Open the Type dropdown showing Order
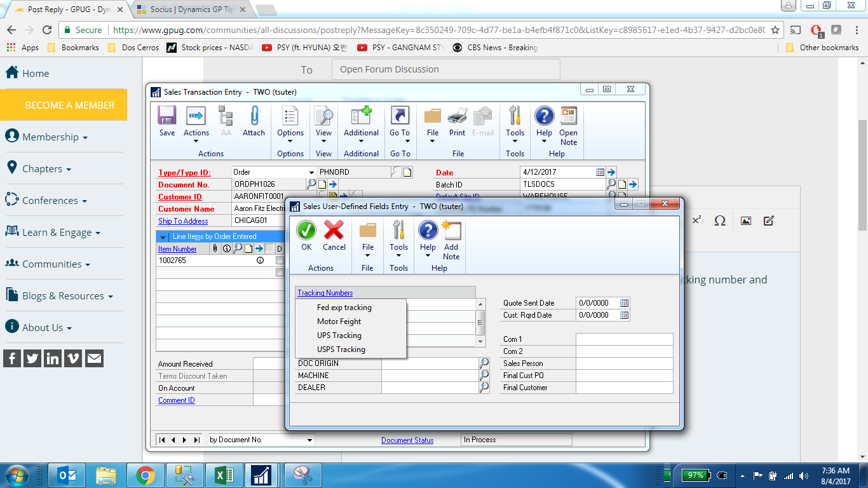 tap(311, 172)
